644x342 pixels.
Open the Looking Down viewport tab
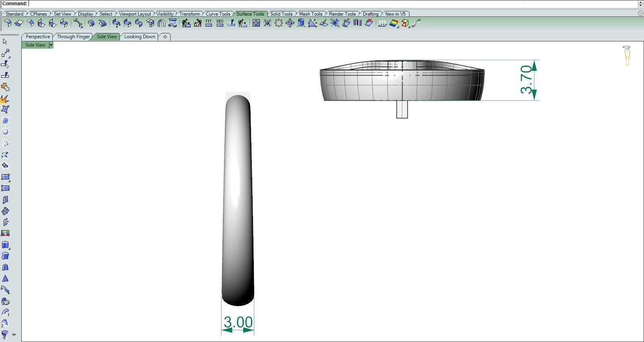click(x=140, y=37)
